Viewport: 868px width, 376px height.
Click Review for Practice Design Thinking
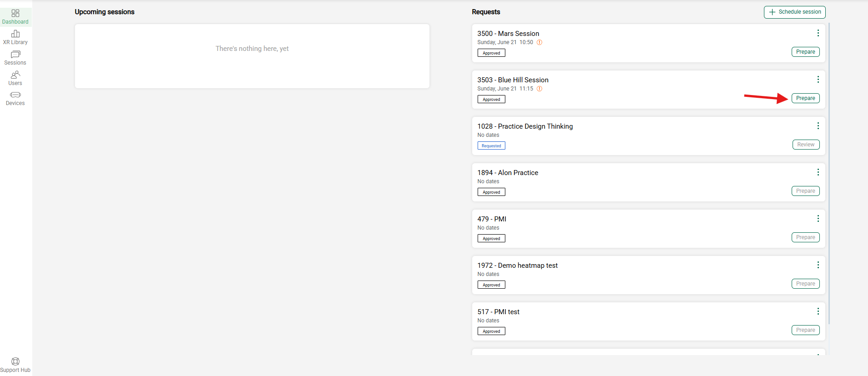[806, 145]
